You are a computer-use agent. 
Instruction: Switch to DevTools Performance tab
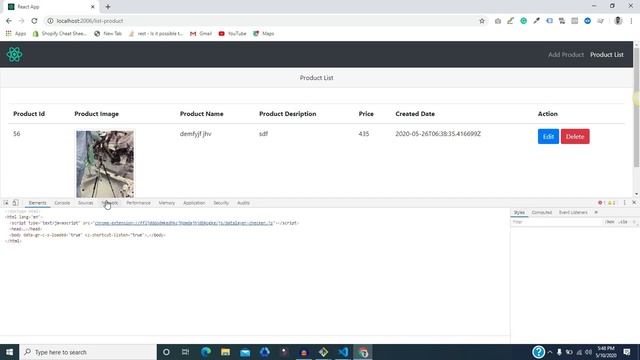(138, 203)
